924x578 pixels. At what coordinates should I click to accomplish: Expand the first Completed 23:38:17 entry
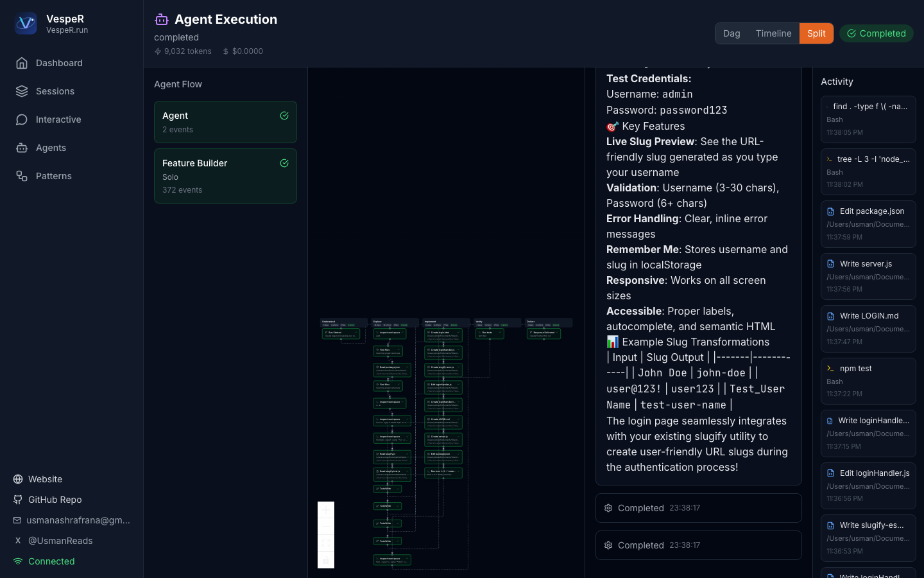698,508
